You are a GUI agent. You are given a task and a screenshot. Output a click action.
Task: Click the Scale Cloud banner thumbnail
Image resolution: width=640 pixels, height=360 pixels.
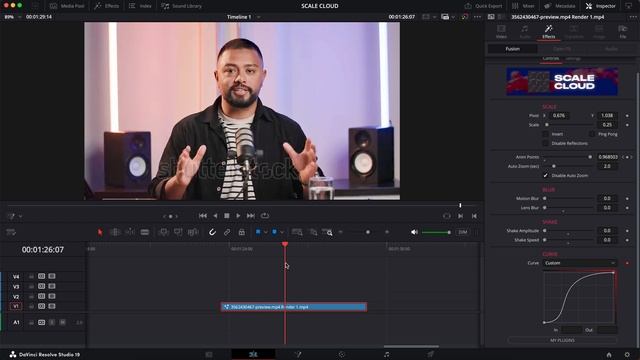pos(562,82)
